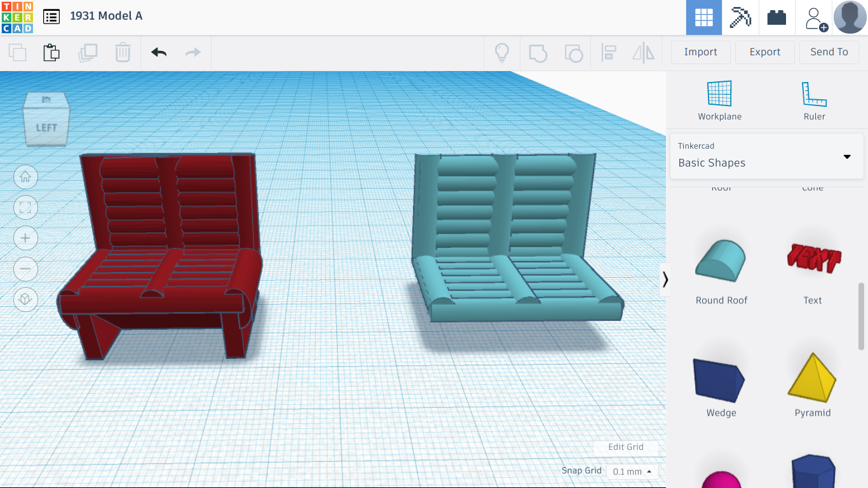
Task: Open the Bricks mode
Action: [x=776, y=17]
